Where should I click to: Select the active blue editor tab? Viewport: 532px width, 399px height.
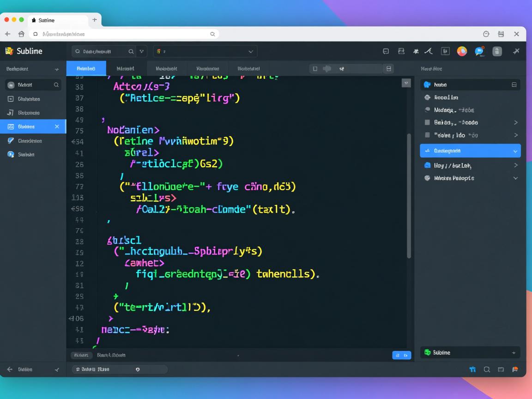pos(86,68)
